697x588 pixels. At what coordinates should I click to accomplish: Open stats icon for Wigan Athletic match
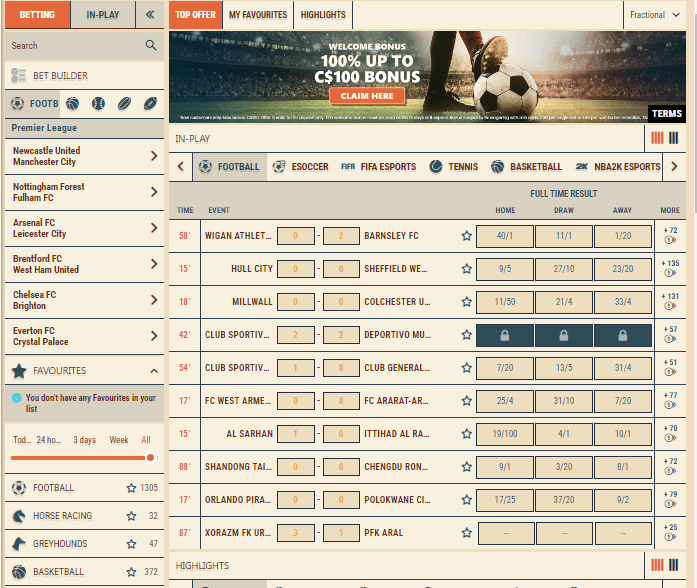(670, 240)
